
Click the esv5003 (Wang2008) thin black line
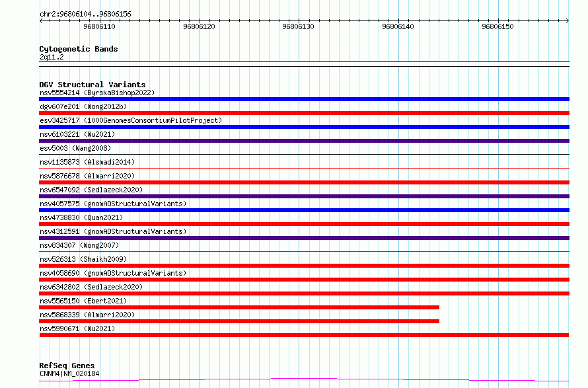[x=304, y=154]
